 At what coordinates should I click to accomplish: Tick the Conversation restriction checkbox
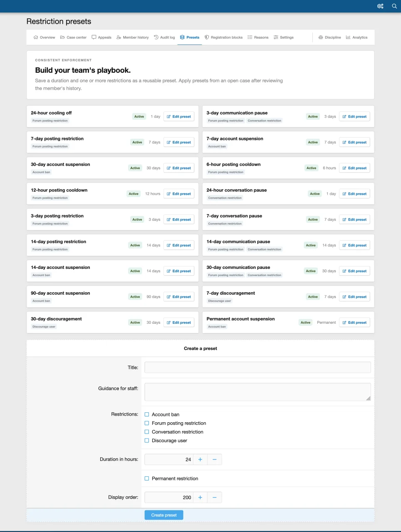coord(147,432)
